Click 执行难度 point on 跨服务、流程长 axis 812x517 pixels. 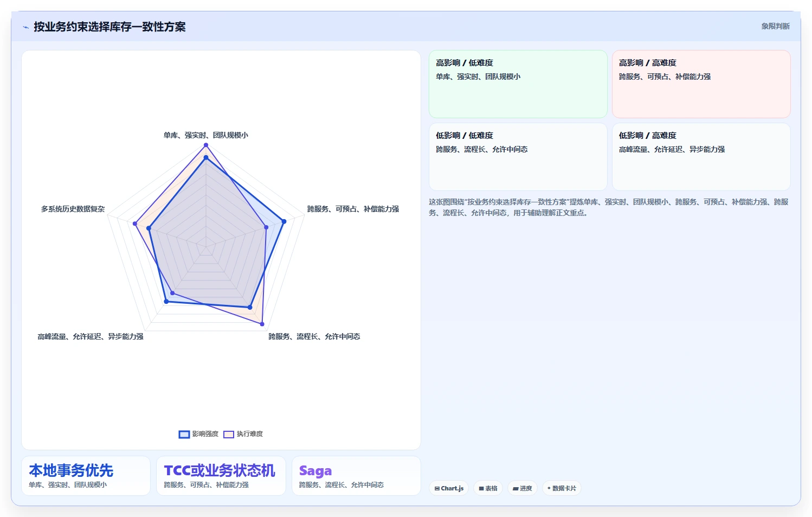[262, 324]
